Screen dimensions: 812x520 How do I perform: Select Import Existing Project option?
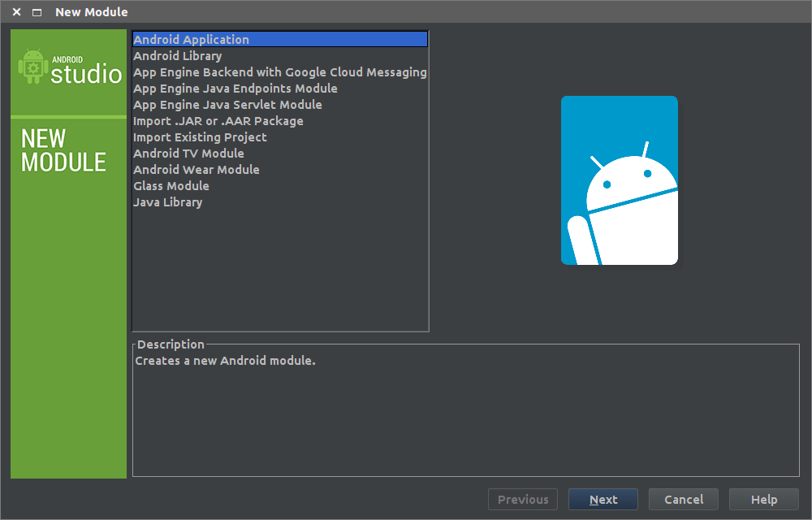coord(200,137)
